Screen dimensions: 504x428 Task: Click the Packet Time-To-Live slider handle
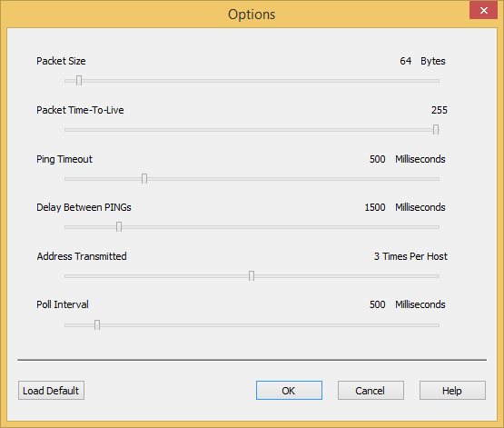(436, 130)
